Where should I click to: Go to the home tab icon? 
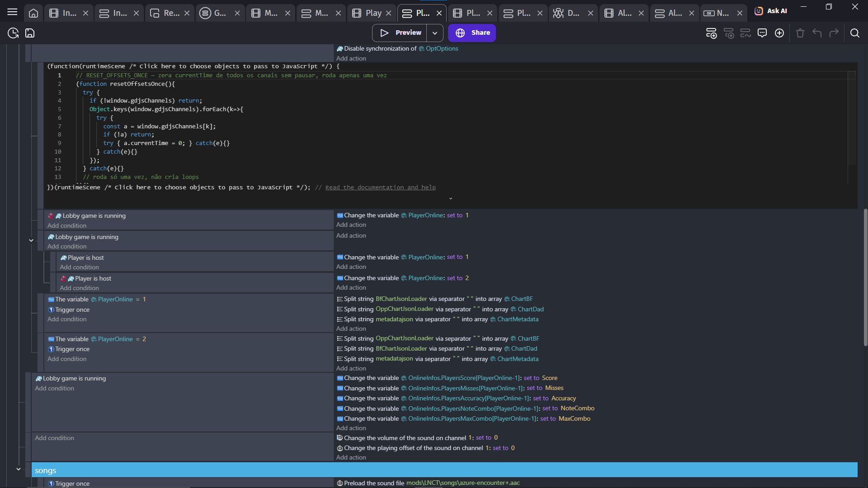click(33, 13)
